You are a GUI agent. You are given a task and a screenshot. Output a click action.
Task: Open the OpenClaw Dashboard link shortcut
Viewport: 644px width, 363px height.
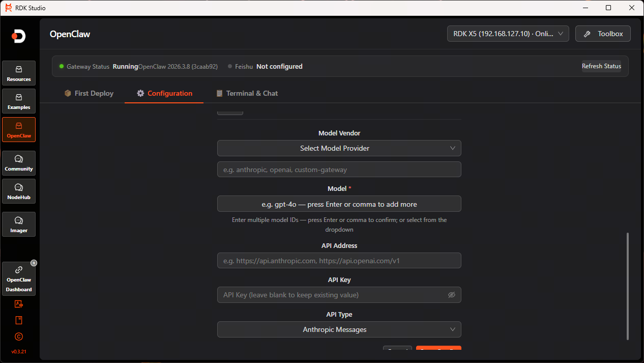click(19, 279)
